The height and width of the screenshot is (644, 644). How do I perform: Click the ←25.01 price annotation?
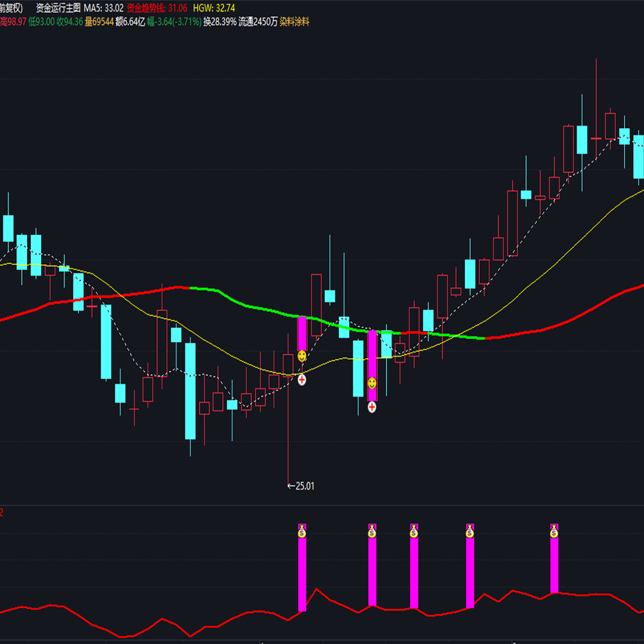(x=299, y=486)
